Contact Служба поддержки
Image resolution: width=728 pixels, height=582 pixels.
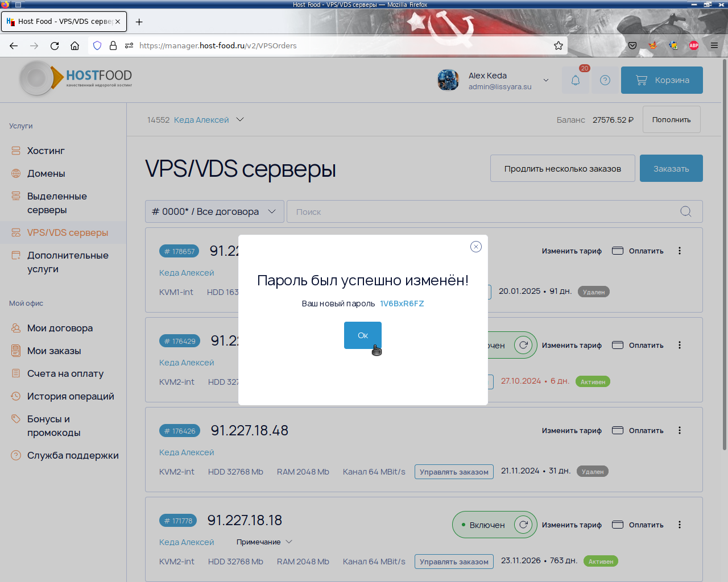click(x=73, y=455)
